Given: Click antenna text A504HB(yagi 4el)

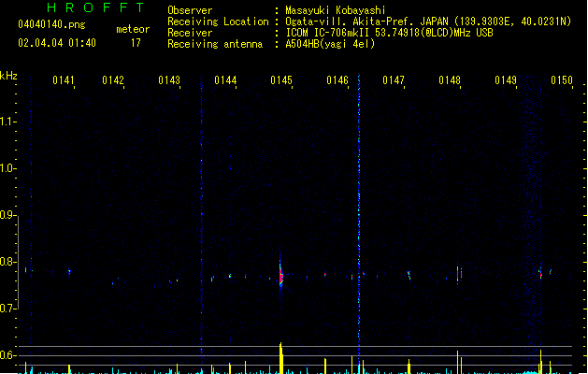Looking at the screenshot, I should [x=330, y=44].
